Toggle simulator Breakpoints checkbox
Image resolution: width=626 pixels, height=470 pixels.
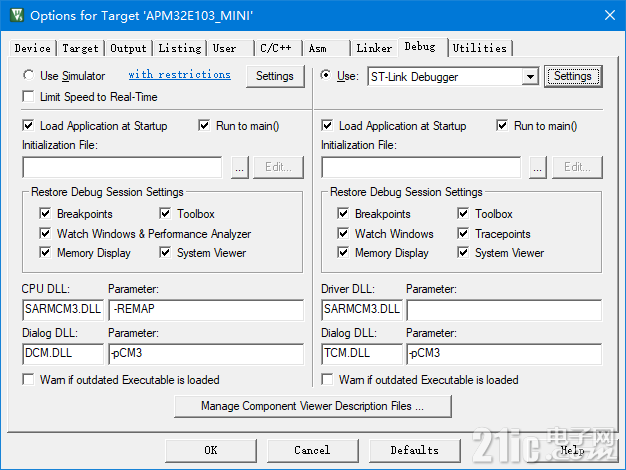click(x=45, y=213)
